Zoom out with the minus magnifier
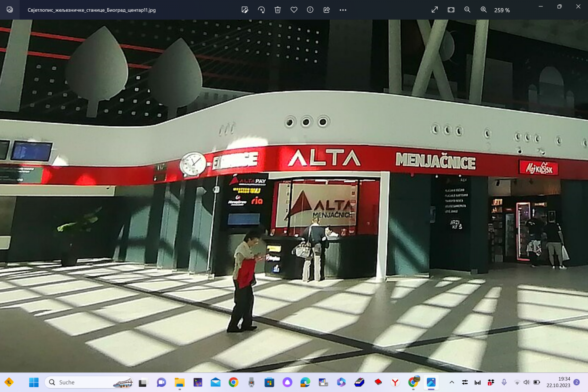This screenshot has height=392, width=588. click(x=467, y=10)
